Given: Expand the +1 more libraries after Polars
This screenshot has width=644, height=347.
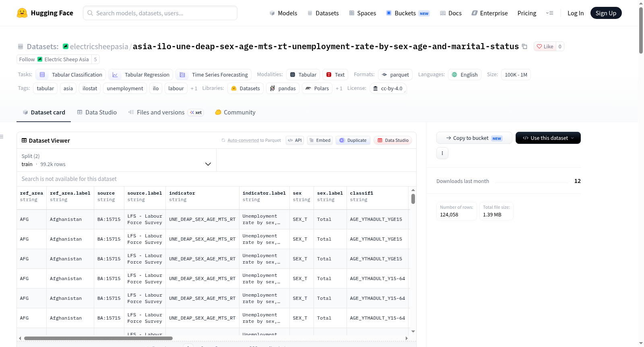Looking at the screenshot, I should click(339, 88).
